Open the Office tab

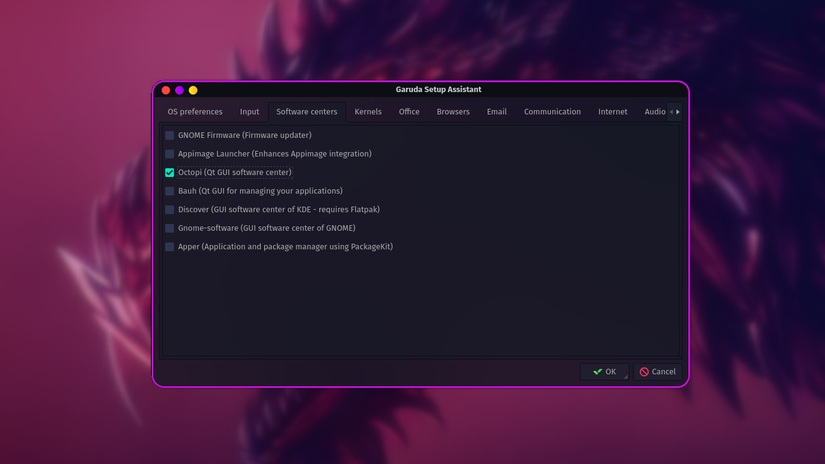[409, 112]
